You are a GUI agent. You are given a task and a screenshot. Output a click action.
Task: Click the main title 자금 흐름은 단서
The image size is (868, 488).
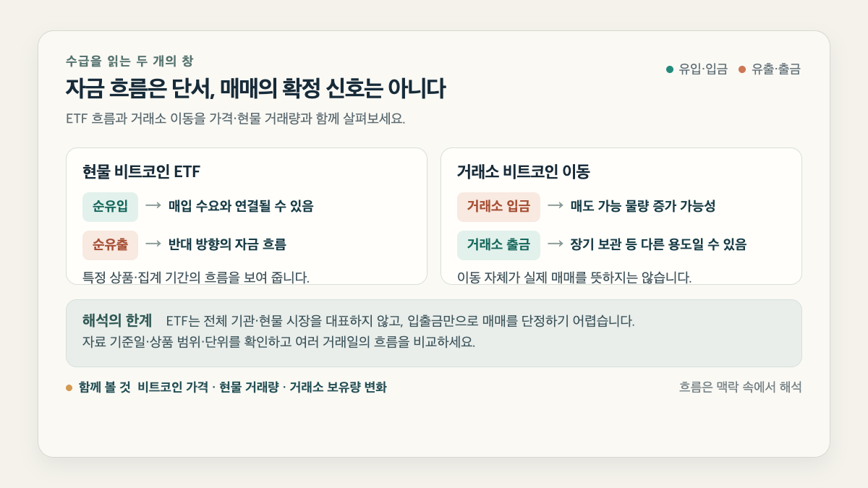click(x=255, y=89)
